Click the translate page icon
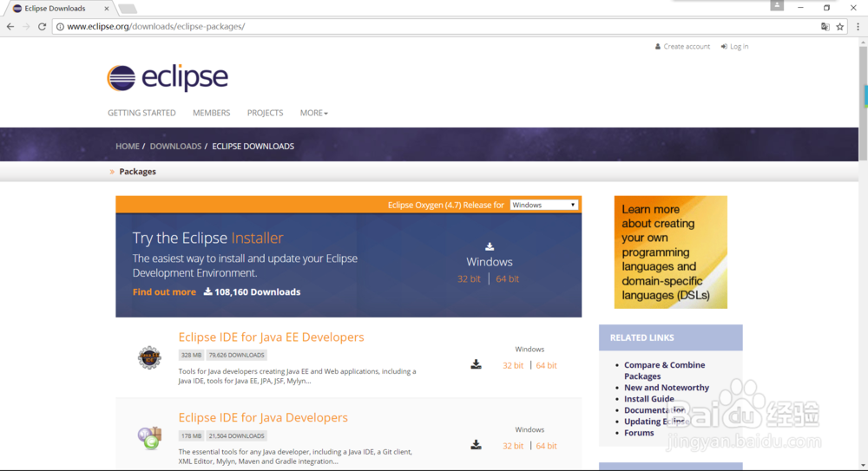The width and height of the screenshot is (868, 471). point(825,27)
